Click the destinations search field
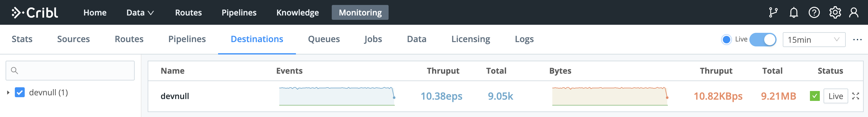The width and height of the screenshot is (868, 117). click(x=70, y=71)
